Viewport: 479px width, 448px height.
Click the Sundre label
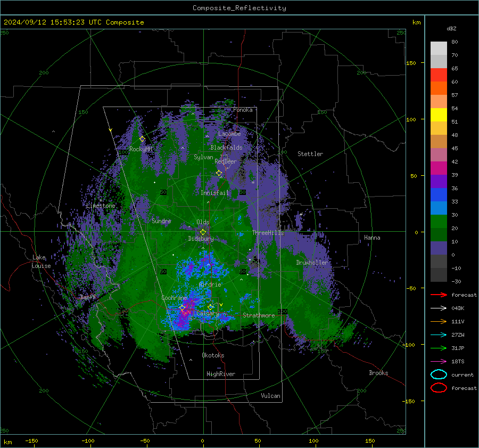(161, 221)
